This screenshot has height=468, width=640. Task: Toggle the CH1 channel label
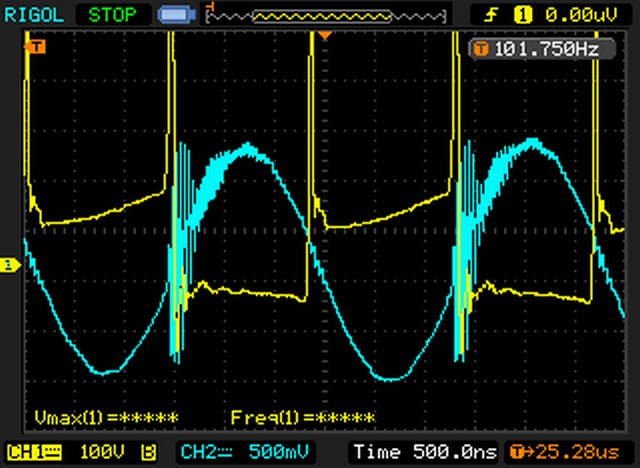point(34,451)
